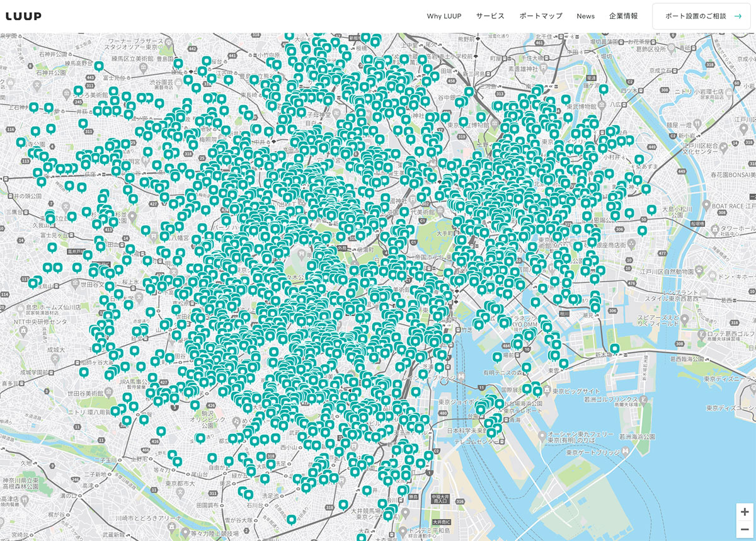The image size is (756, 541).
Task: Select the pin near 駒沢オリンピック公園
Action: pos(195,404)
